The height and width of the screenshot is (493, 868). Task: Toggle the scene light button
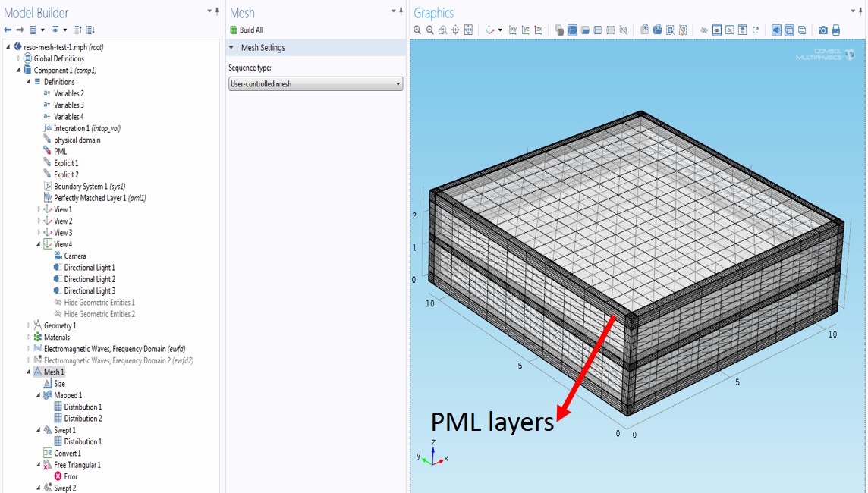pyautogui.click(x=776, y=30)
